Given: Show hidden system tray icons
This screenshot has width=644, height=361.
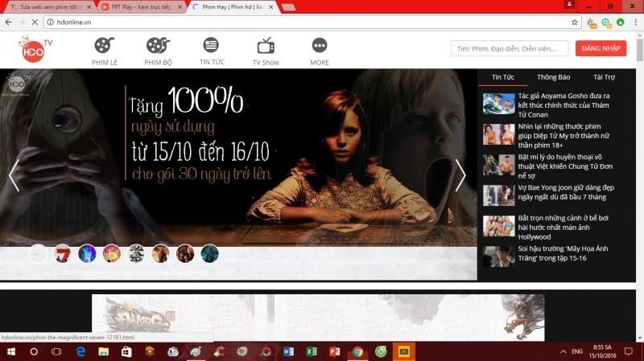Looking at the screenshot, I should click(x=560, y=352).
